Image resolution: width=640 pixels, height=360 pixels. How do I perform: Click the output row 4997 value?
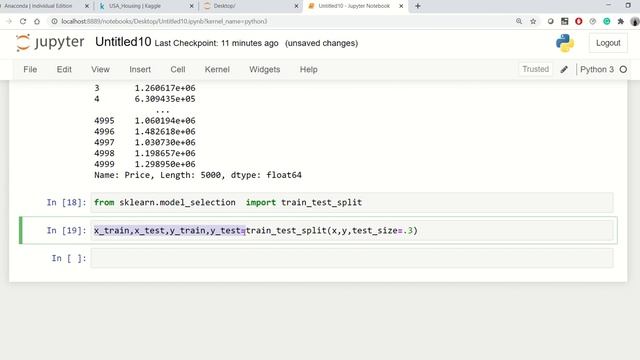pyautogui.click(x=165, y=142)
